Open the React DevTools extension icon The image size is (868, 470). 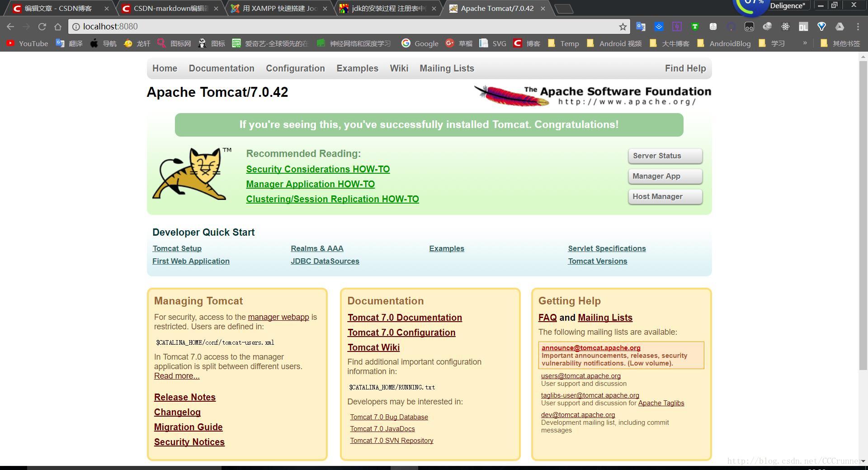click(785, 27)
